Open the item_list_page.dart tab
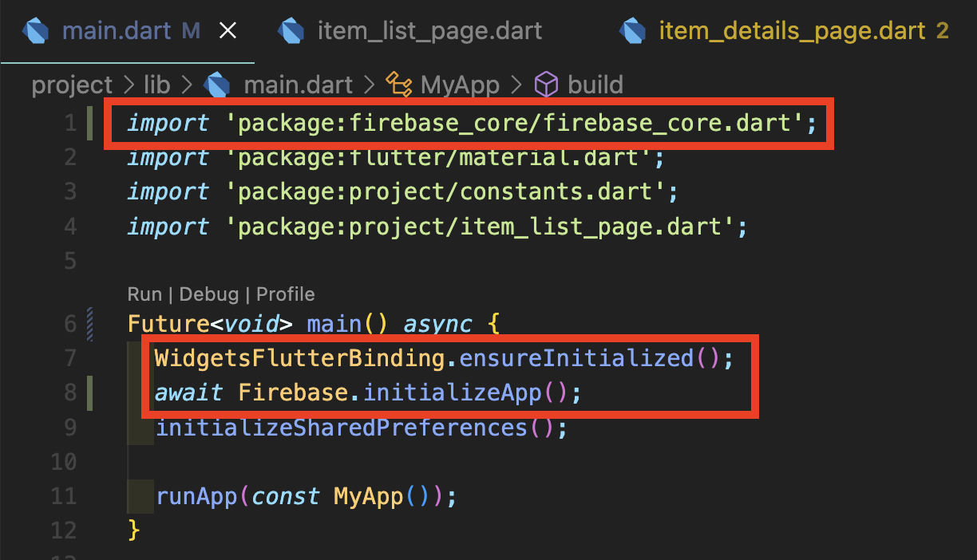The width and height of the screenshot is (977, 560). click(x=429, y=31)
